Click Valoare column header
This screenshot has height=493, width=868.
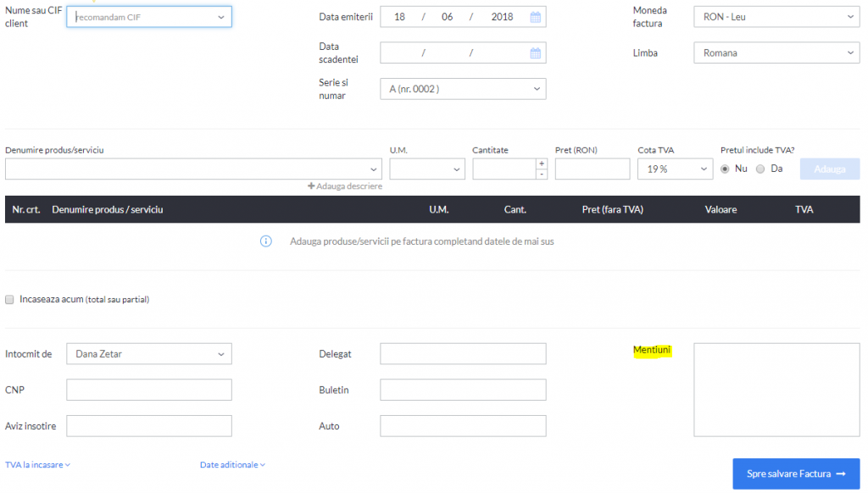pos(721,210)
